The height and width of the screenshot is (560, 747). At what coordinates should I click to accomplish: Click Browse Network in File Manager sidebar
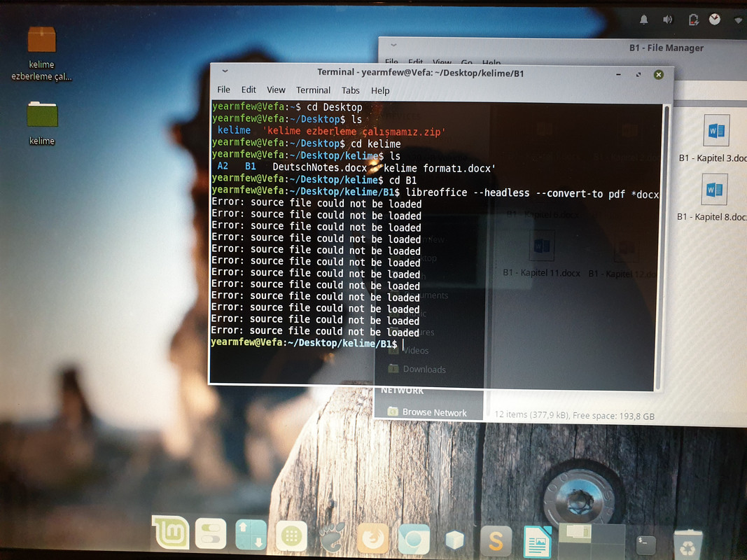pos(428,412)
